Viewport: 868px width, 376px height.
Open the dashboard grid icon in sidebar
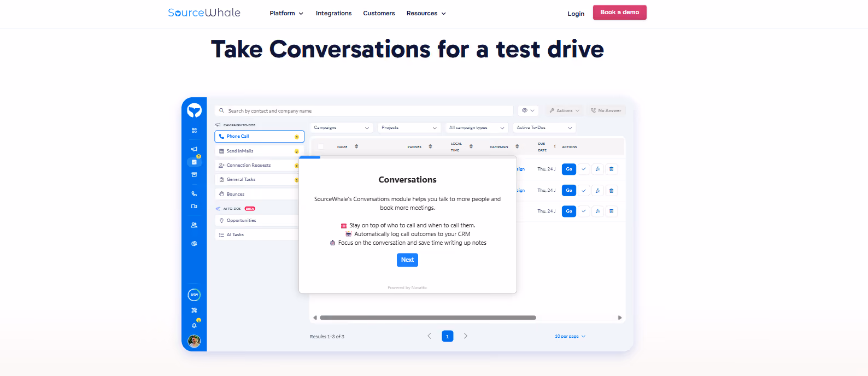194,131
